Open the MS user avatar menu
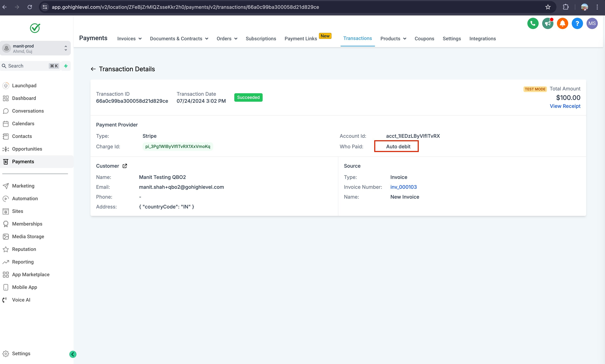The image size is (605, 364). (592, 24)
